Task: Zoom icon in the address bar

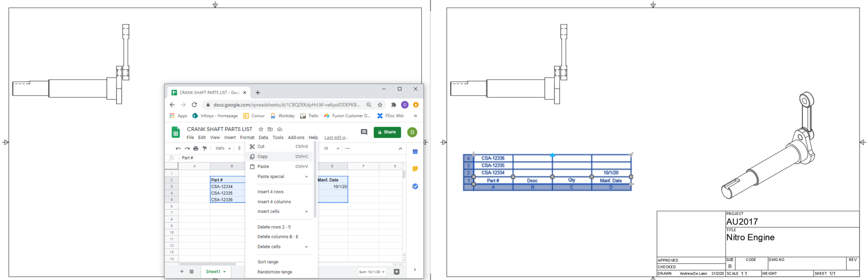Action: point(369,105)
